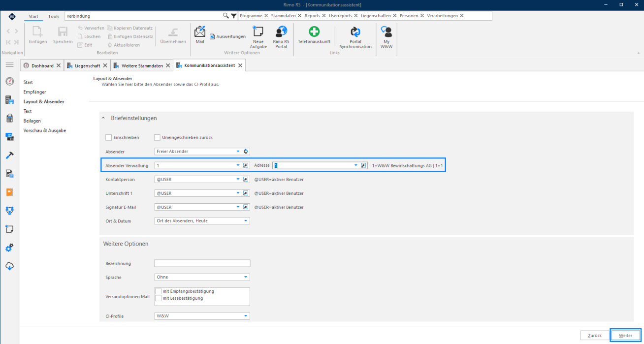Enable the Einschreiben checkbox
Image resolution: width=644 pixels, height=344 pixels.
[109, 137]
